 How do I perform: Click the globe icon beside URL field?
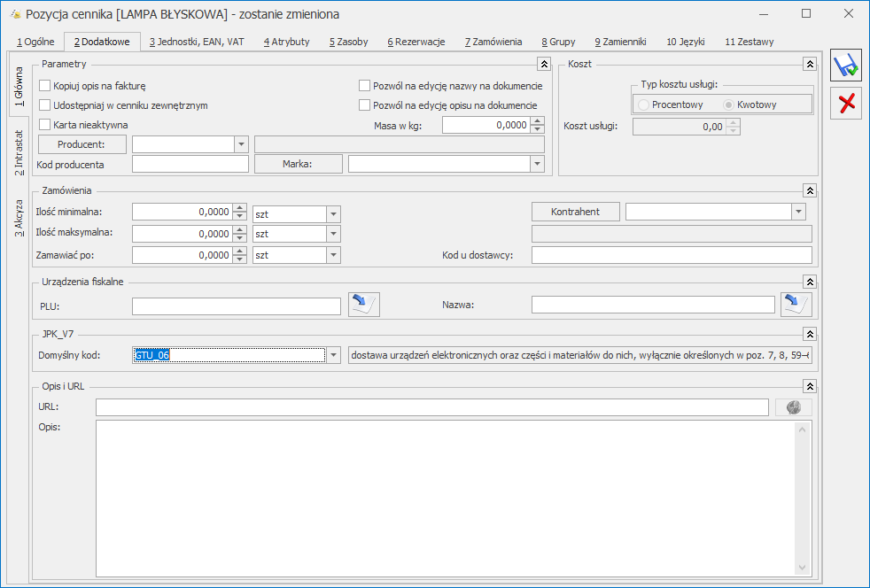(x=793, y=407)
